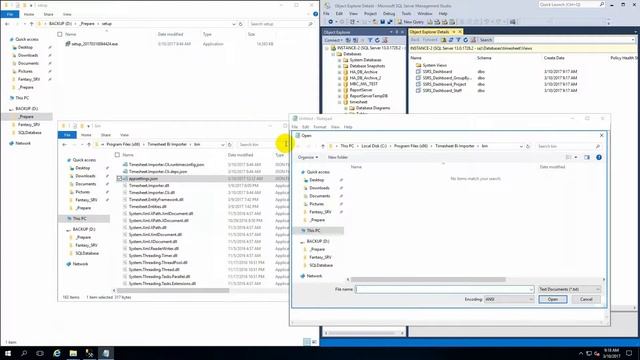Click the refresh icon in the Object Explorer Details toolbar
Screen dimensions: 640x360
(x=465, y=40)
